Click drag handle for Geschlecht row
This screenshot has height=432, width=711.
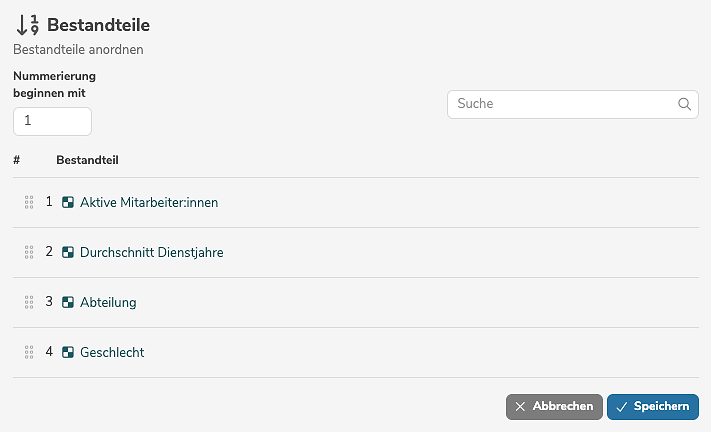(x=29, y=352)
